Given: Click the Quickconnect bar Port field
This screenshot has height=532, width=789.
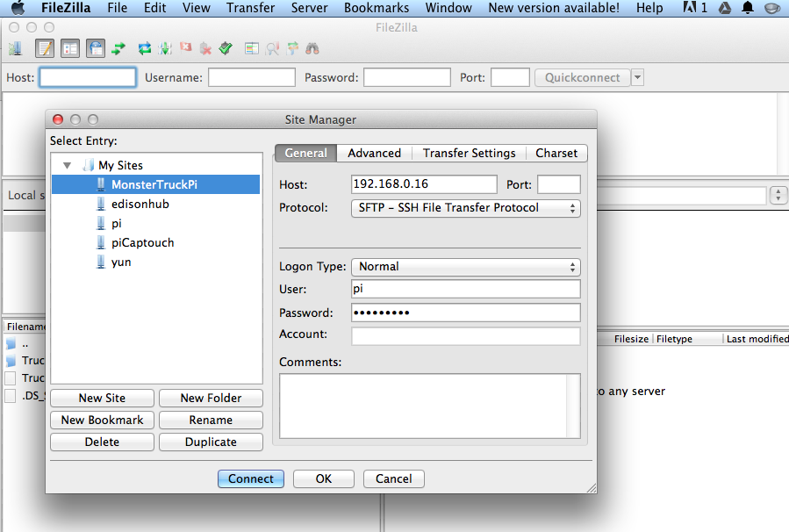Looking at the screenshot, I should 510,77.
